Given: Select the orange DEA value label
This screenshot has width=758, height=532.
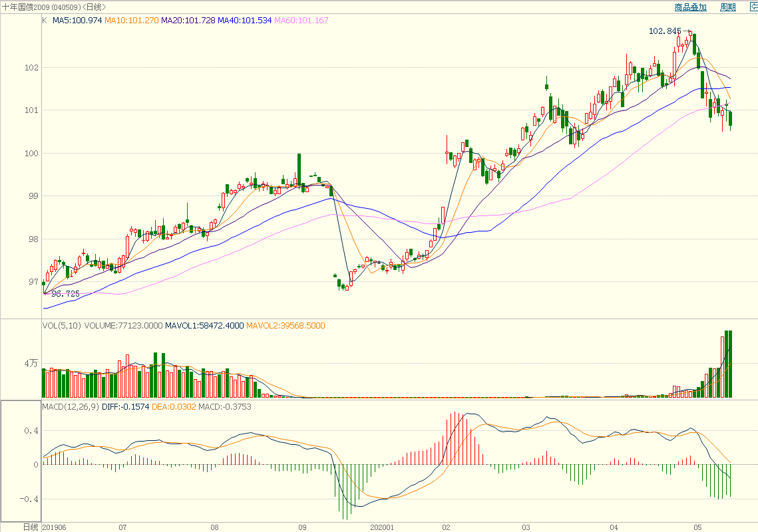Looking at the screenshot, I should (x=174, y=406).
